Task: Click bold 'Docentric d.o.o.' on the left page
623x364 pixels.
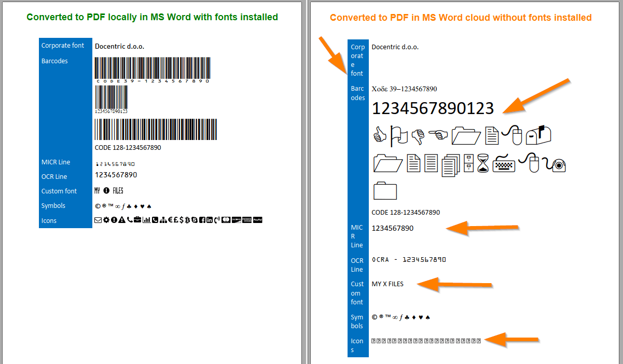Action: coord(119,46)
